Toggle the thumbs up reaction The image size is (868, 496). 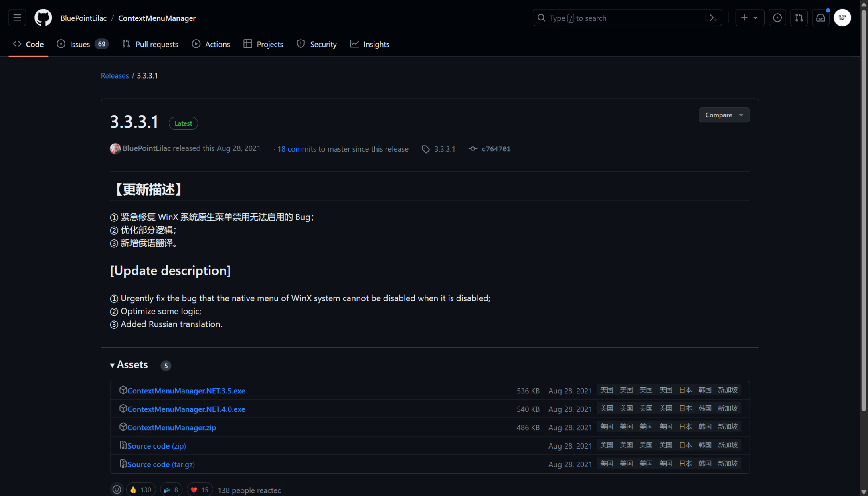pos(140,490)
